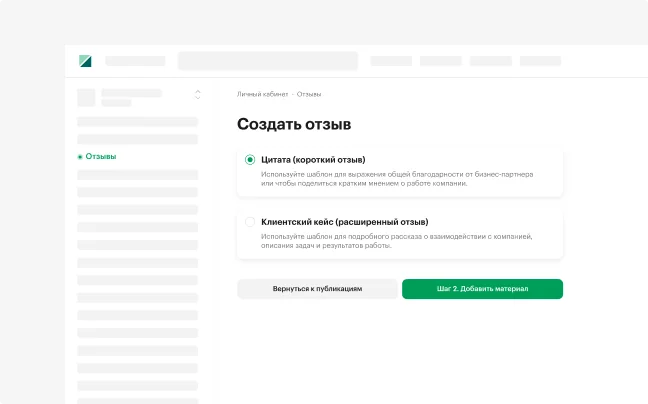Open the Отзывы breadcrumb link
Image resolution: width=648 pixels, height=404 pixels.
(309, 94)
